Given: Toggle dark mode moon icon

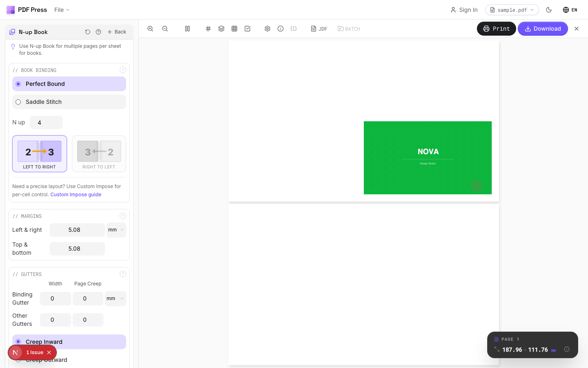Looking at the screenshot, I should pyautogui.click(x=549, y=10).
